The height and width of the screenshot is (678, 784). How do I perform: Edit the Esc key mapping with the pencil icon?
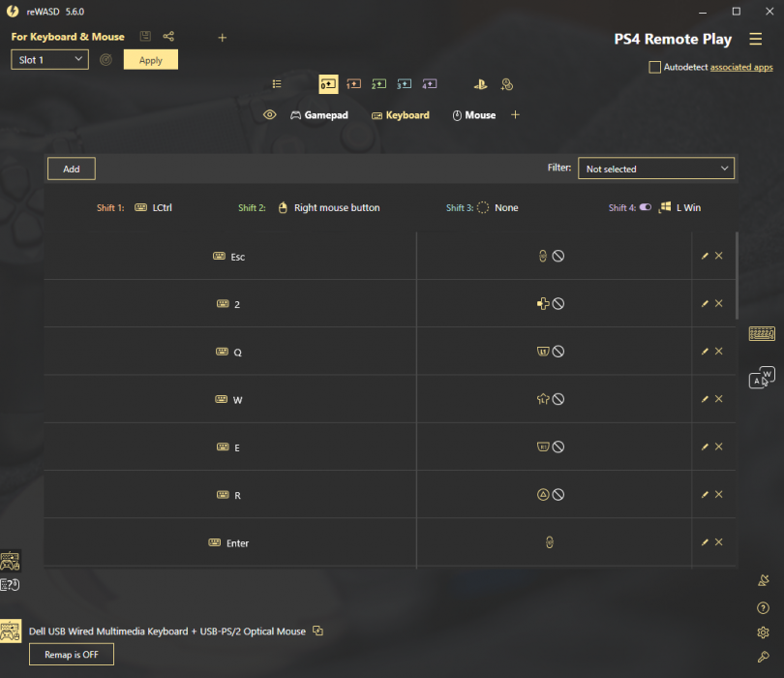pyautogui.click(x=705, y=256)
